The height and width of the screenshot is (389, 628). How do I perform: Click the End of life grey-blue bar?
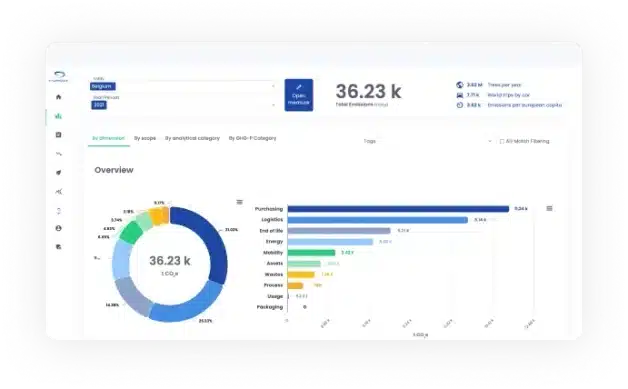pyautogui.click(x=339, y=231)
